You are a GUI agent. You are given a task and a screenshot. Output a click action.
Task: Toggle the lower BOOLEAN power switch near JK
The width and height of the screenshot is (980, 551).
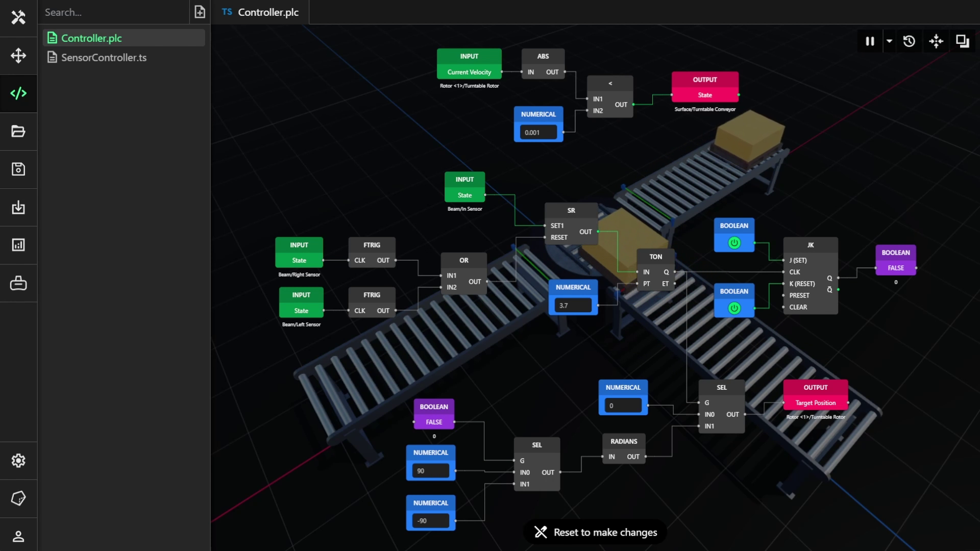pos(734,308)
